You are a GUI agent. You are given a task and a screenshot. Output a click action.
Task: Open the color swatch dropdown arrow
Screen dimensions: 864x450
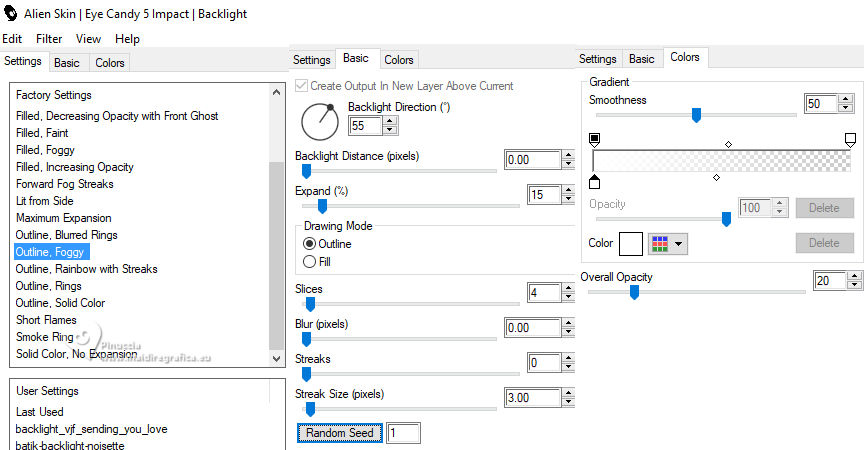click(678, 243)
